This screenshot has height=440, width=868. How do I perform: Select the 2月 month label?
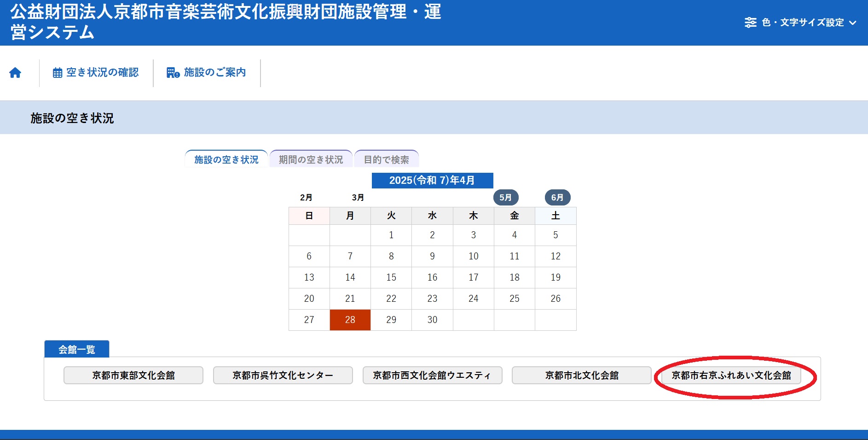tap(306, 197)
